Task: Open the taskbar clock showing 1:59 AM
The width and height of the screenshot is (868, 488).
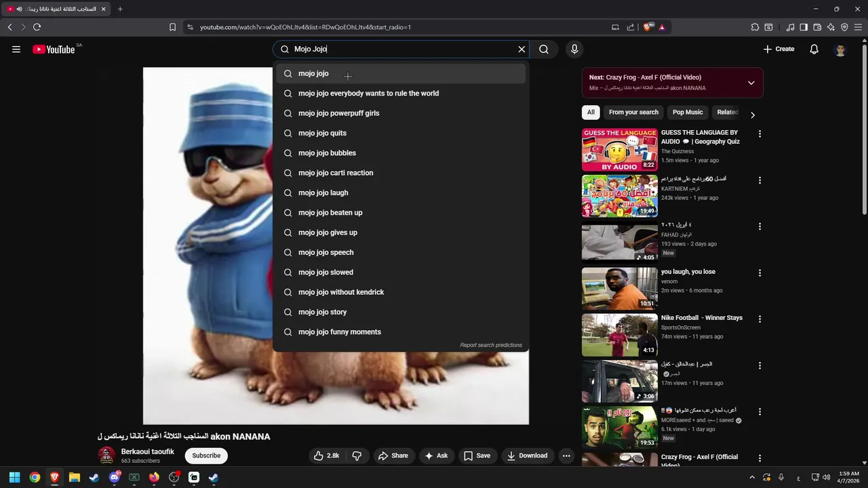Action: pyautogui.click(x=848, y=477)
